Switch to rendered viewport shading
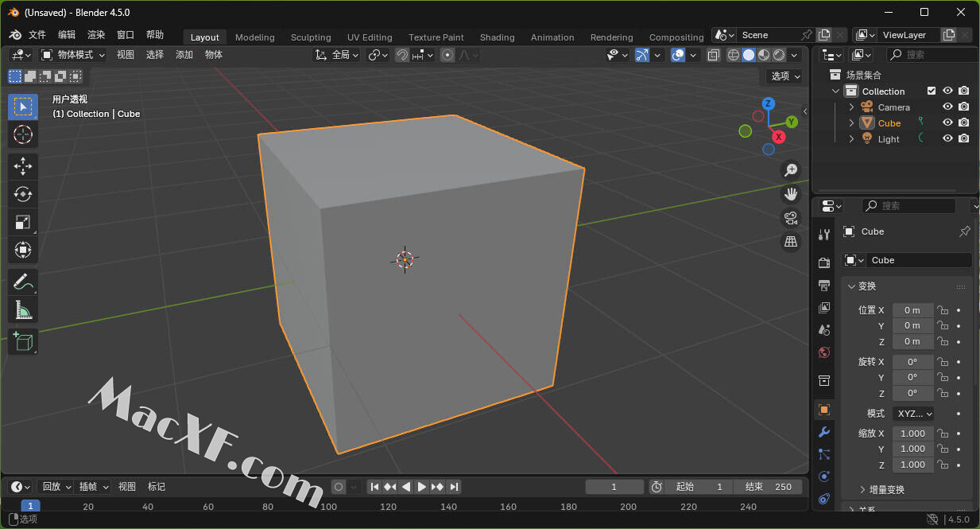 (x=779, y=55)
